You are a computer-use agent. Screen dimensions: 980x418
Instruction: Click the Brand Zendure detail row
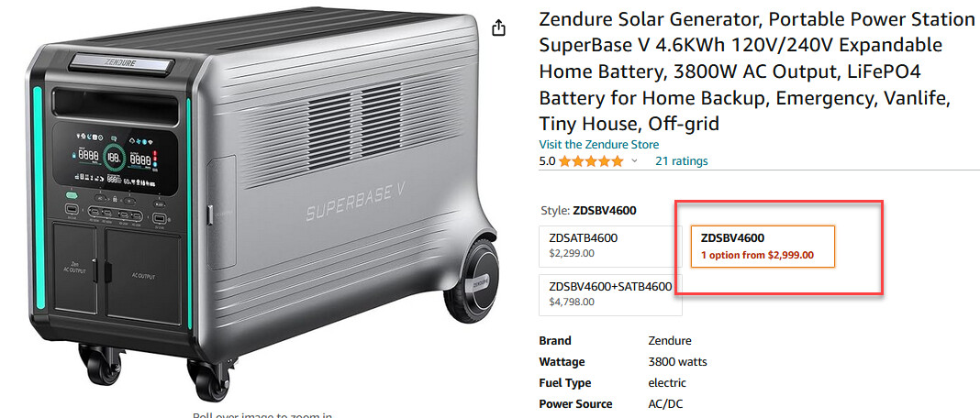click(x=616, y=341)
